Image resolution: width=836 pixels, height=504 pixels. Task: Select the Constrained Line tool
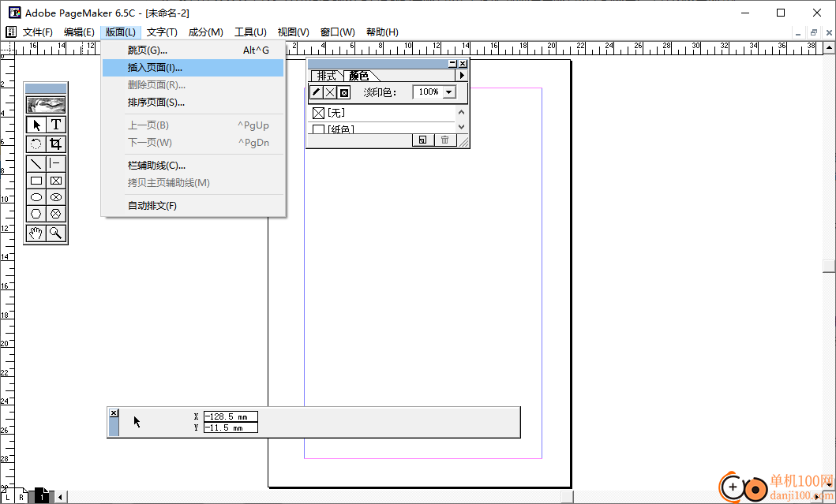(x=56, y=163)
